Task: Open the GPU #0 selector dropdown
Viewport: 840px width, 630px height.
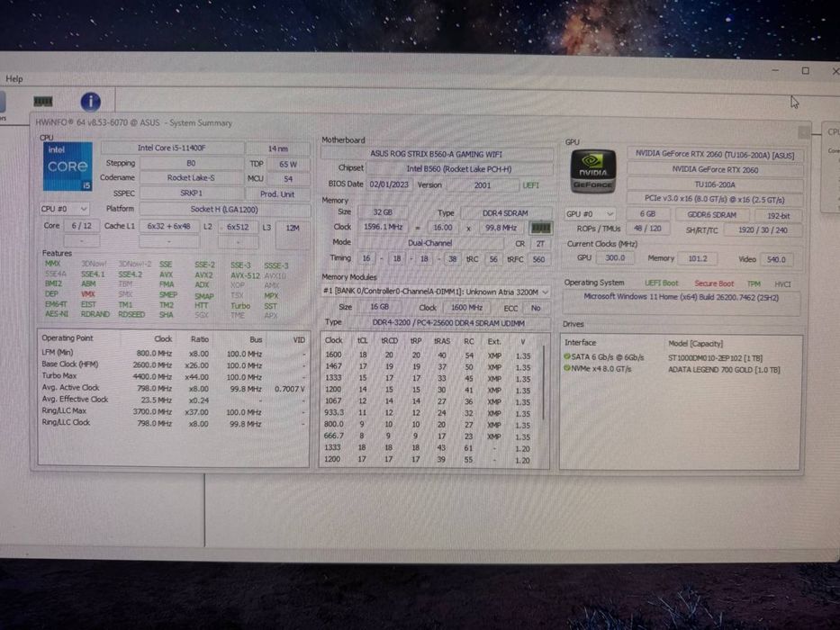Action: [x=590, y=214]
